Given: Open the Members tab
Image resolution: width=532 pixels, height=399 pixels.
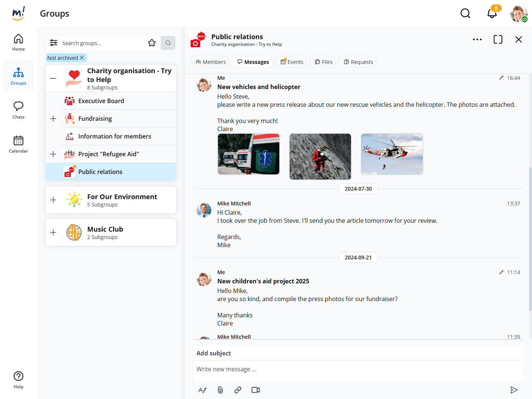Looking at the screenshot, I should tap(211, 62).
